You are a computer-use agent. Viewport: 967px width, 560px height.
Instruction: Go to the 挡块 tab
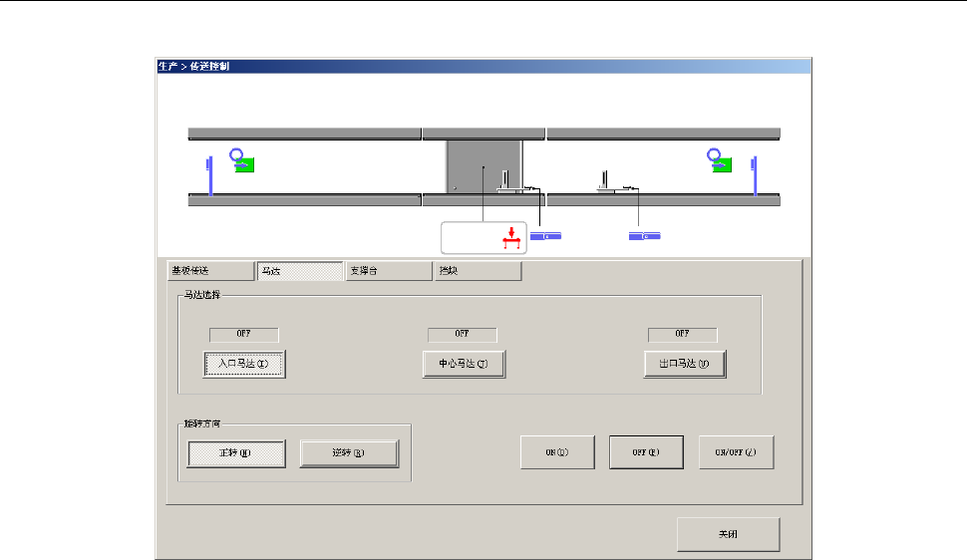[478, 271]
